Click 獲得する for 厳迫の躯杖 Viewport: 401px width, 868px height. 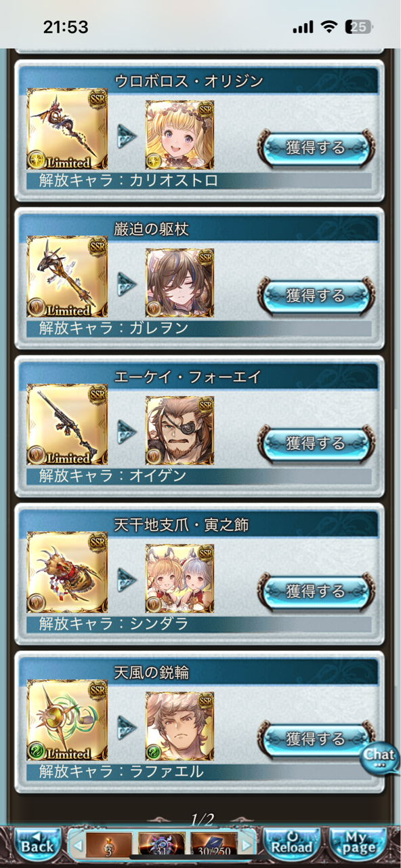(x=316, y=295)
